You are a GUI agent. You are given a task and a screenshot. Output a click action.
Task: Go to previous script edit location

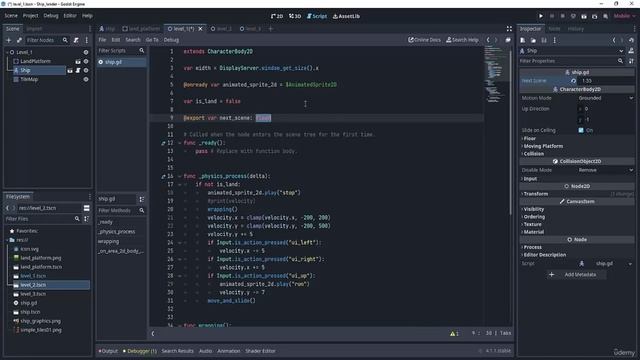pyautogui.click(x=488, y=40)
